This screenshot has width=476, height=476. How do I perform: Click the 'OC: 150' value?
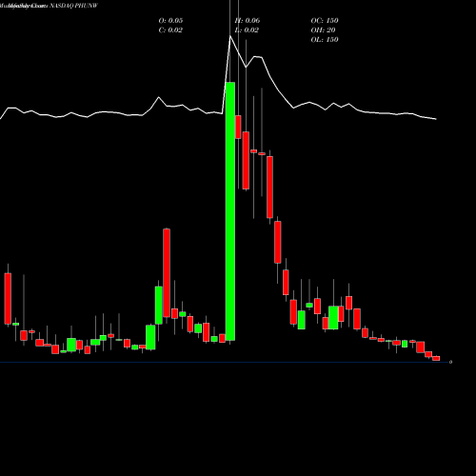(325, 20)
